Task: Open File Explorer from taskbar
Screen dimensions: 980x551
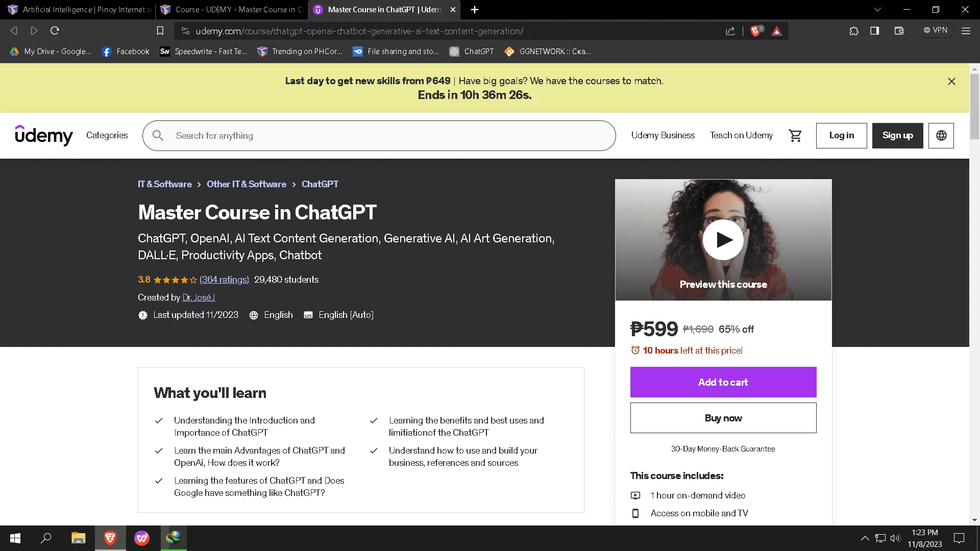Action: pyautogui.click(x=78, y=538)
